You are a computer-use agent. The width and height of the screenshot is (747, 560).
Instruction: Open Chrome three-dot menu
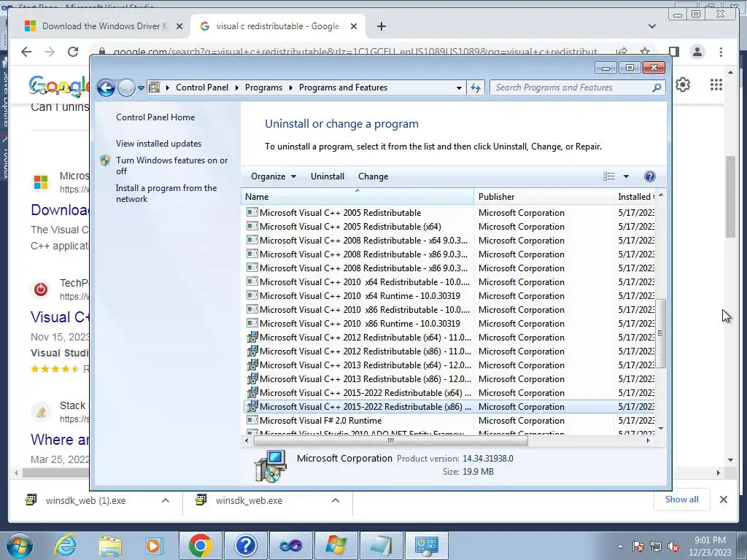721,52
